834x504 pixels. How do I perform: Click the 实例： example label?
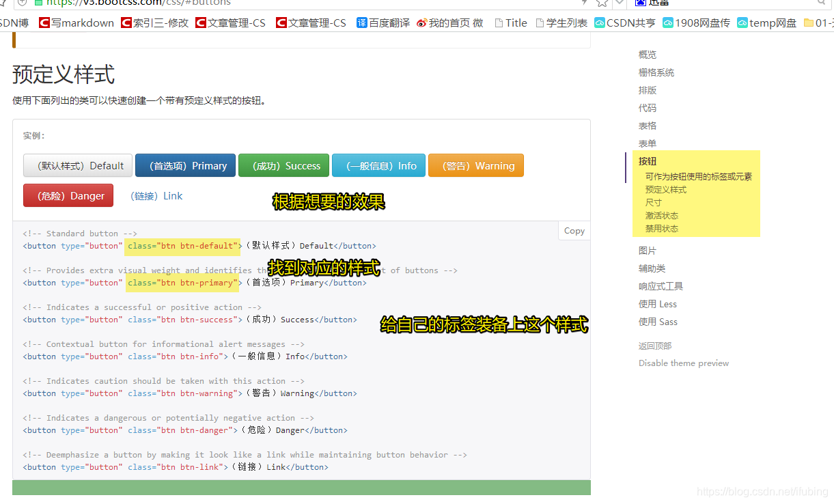(x=34, y=135)
